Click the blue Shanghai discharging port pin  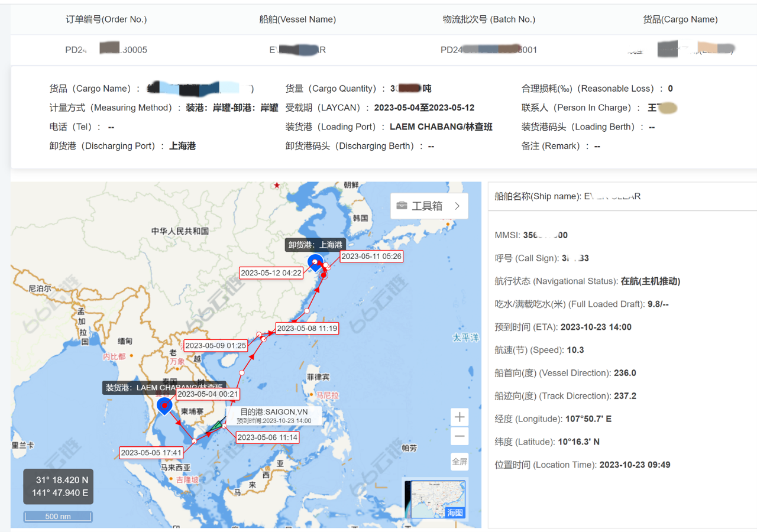316,261
